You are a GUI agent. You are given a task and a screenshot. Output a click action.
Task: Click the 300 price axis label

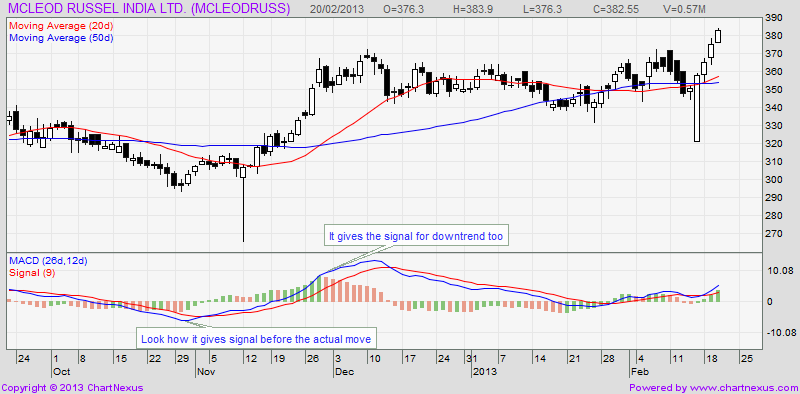774,180
